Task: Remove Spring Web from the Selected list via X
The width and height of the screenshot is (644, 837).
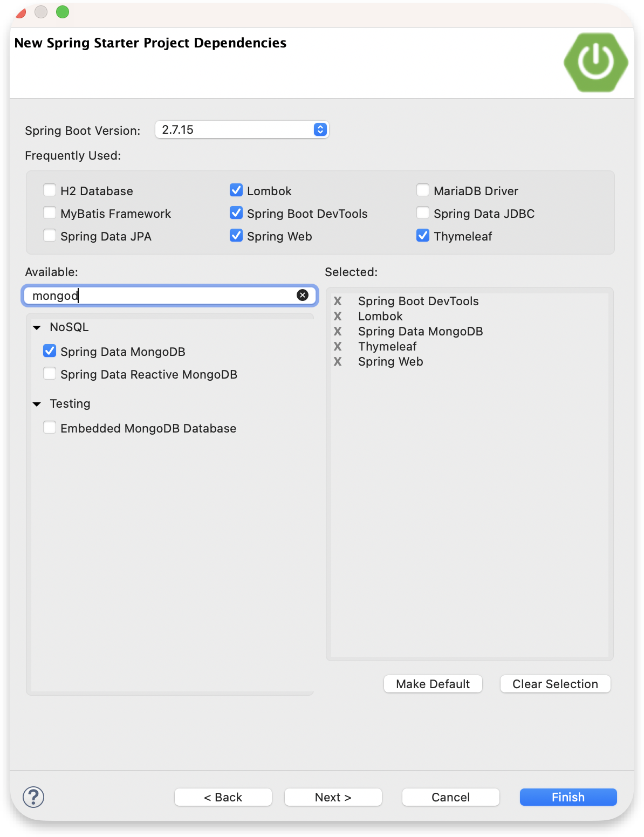Action: click(x=338, y=361)
